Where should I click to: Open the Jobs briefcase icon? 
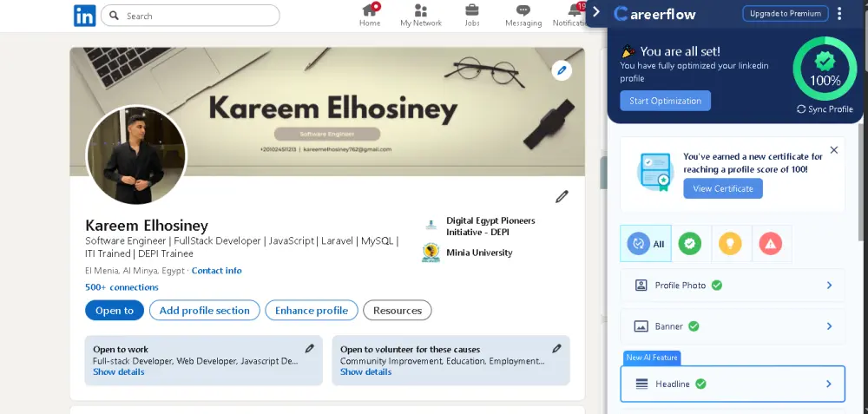tap(472, 10)
